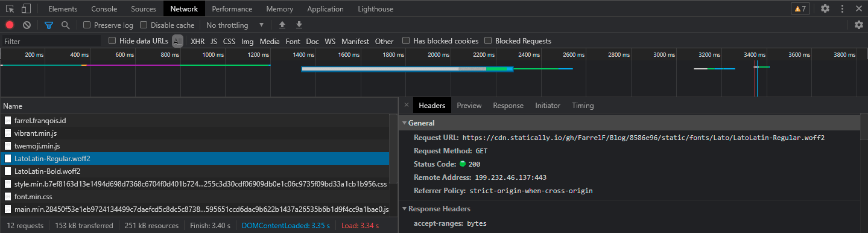Import HAR file with upload arrow
This screenshot has width=868, height=233.
pos(282,25)
